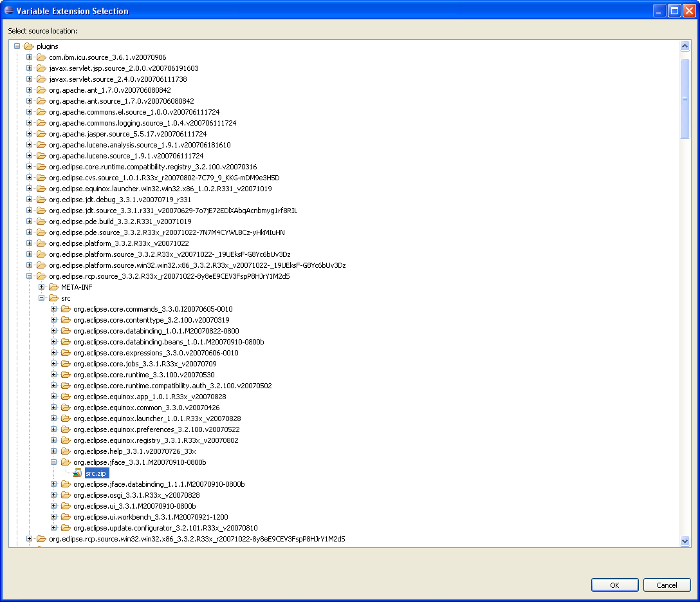
Task: Select org.eclipse.equinox.launcher.win32.win32.x86 entry
Action: 160,189
